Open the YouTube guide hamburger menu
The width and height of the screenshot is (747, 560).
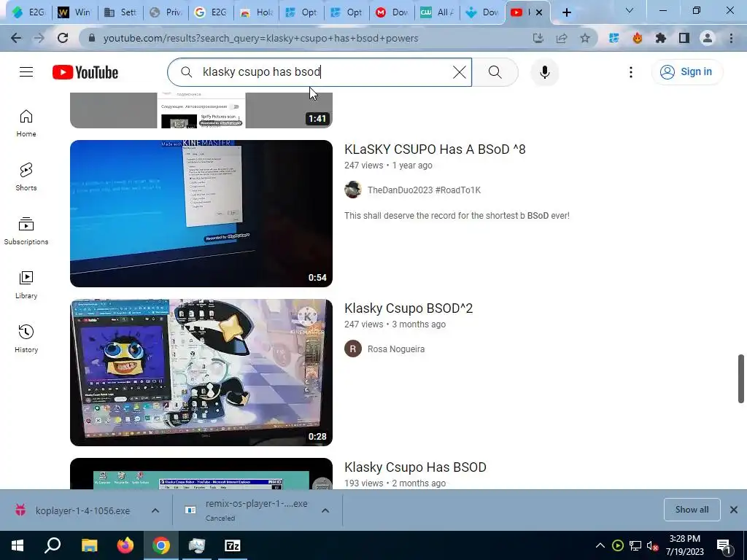pyautogui.click(x=26, y=72)
